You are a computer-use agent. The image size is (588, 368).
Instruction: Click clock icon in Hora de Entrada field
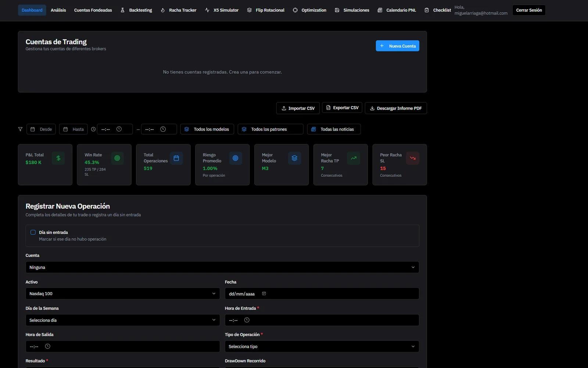click(247, 320)
